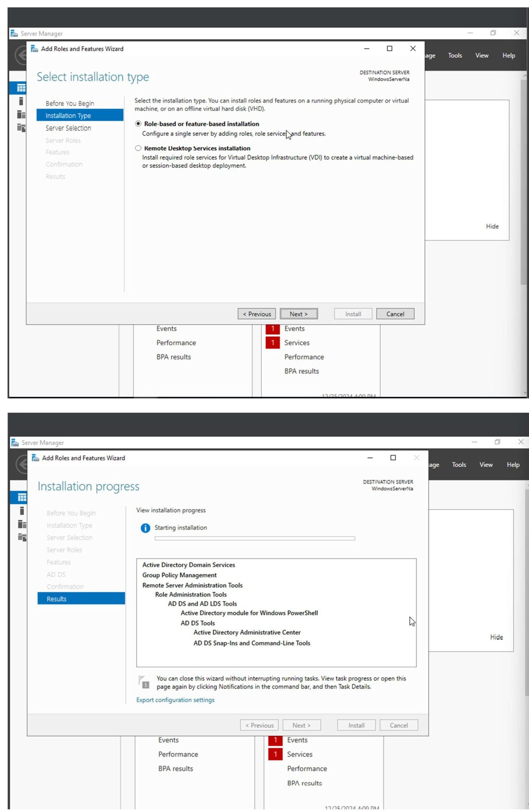Image resolution: width=529 pixels, height=812 pixels.
Task: Click Dashboard sidebar icon beside installation type wizard
Action: tap(21, 88)
